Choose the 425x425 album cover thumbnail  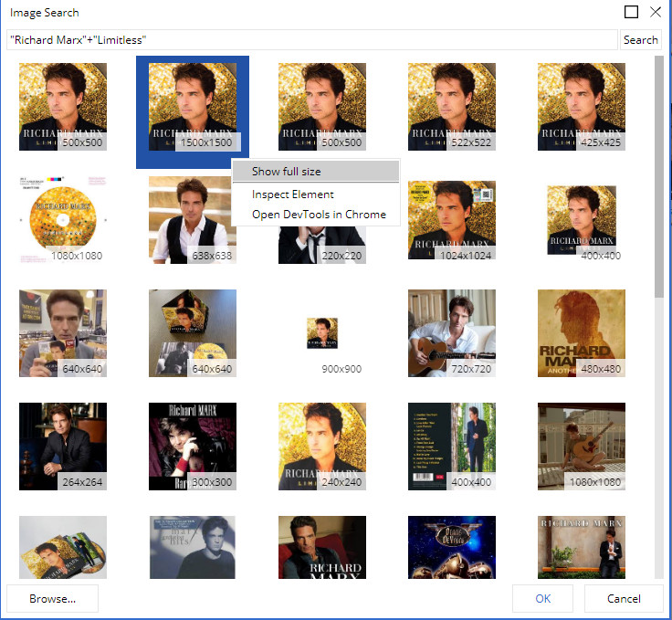582,106
